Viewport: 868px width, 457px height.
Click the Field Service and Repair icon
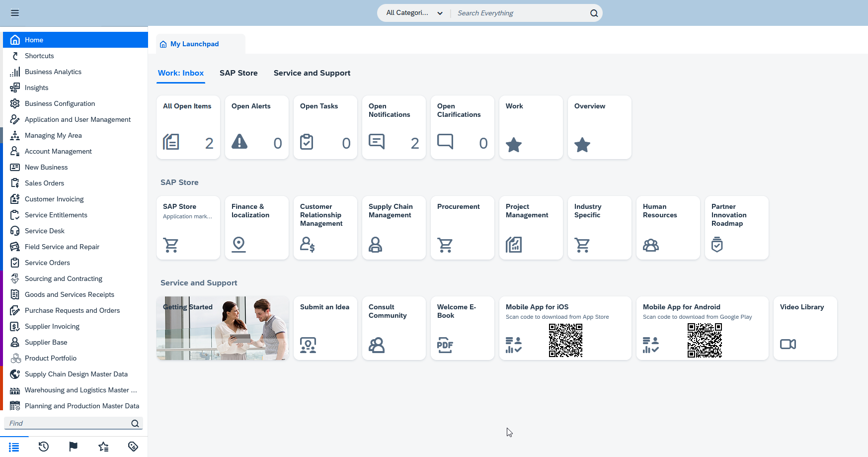click(x=15, y=247)
